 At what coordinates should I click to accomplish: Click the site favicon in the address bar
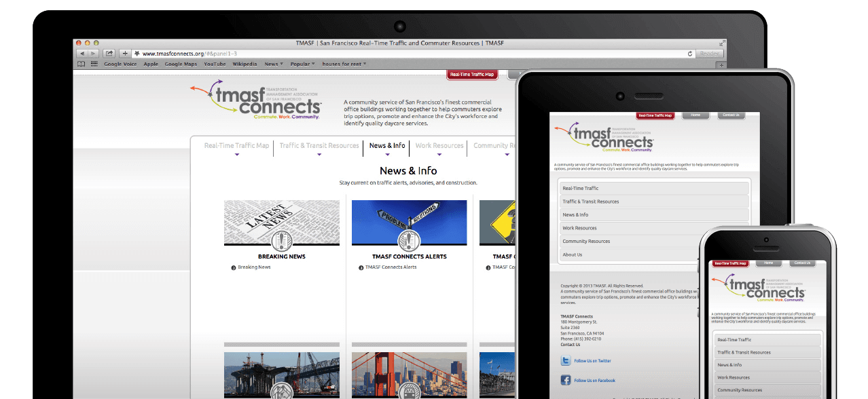pos(137,54)
